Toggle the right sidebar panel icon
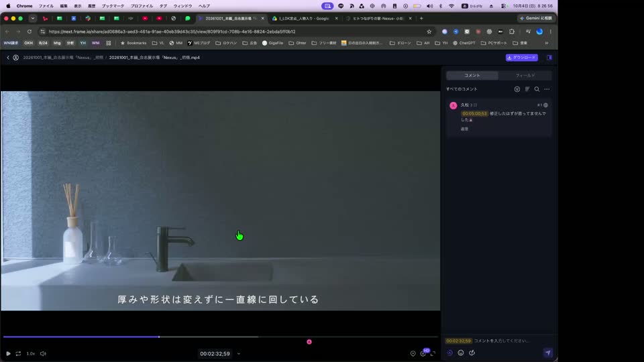Image resolution: width=644 pixels, height=362 pixels. (549, 58)
